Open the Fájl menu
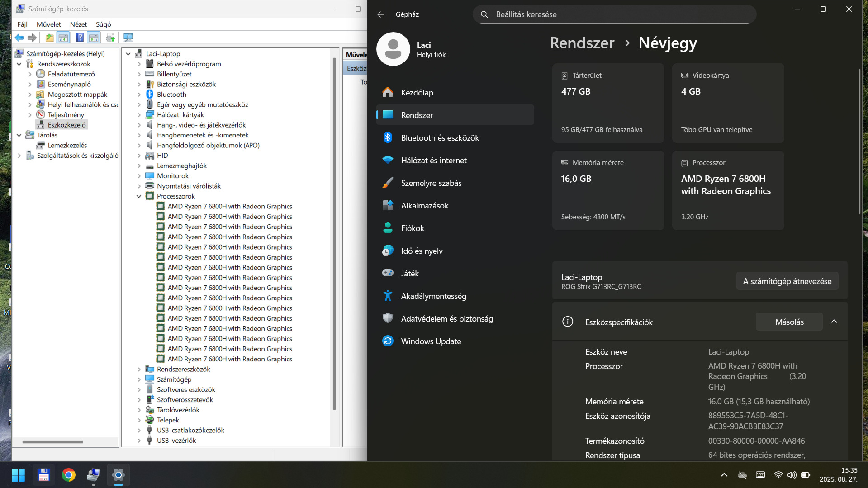868x488 pixels. (x=22, y=24)
